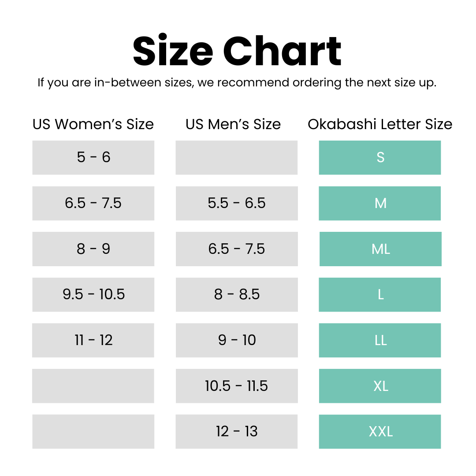Click the in-between sizes recommendation text
This screenshot has width=476, height=476.
[x=237, y=83]
